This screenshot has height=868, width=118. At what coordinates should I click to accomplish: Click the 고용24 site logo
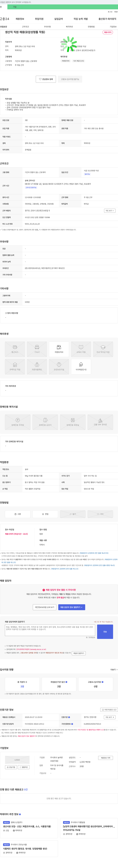pos(5,19)
